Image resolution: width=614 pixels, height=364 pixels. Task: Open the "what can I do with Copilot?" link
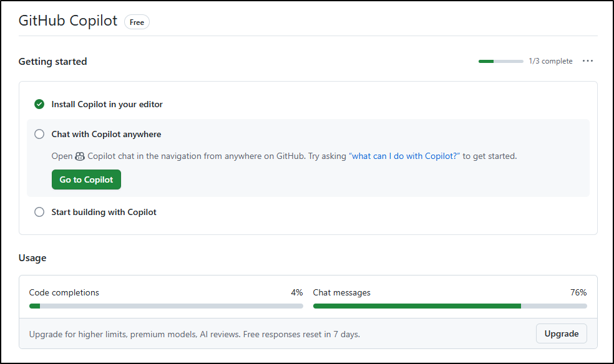click(x=404, y=156)
